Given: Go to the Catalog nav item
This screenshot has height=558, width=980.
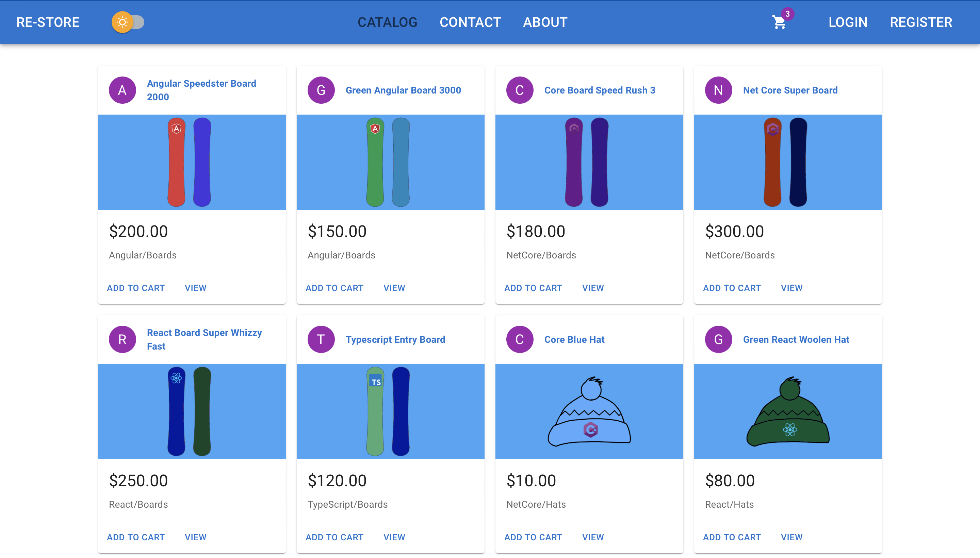Looking at the screenshot, I should [x=387, y=22].
